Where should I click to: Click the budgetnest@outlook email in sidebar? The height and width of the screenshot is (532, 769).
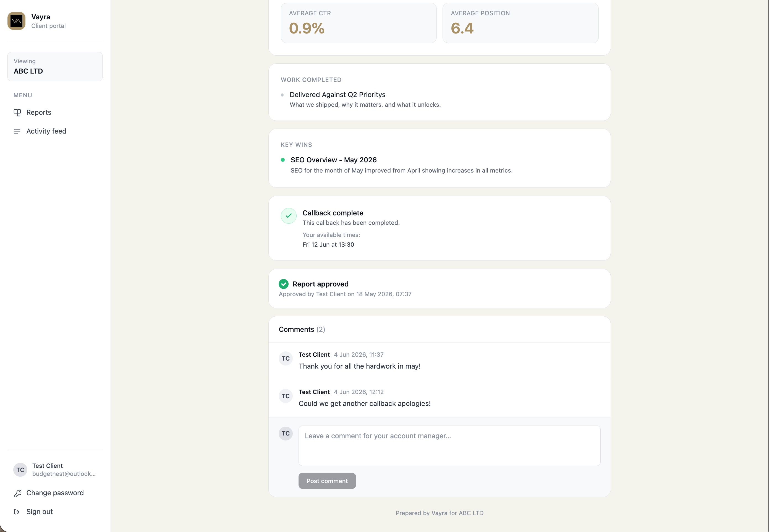64,474
